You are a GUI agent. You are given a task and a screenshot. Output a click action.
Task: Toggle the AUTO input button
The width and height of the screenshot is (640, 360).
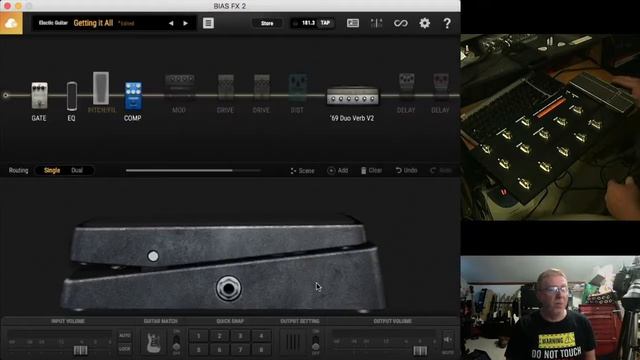[124, 336]
